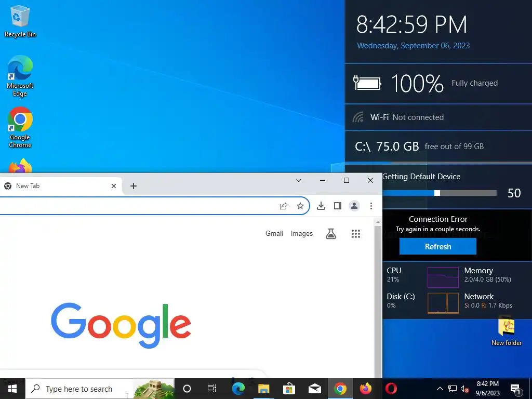Open File Explorer from the taskbar
Image resolution: width=532 pixels, height=399 pixels.
pos(263,389)
